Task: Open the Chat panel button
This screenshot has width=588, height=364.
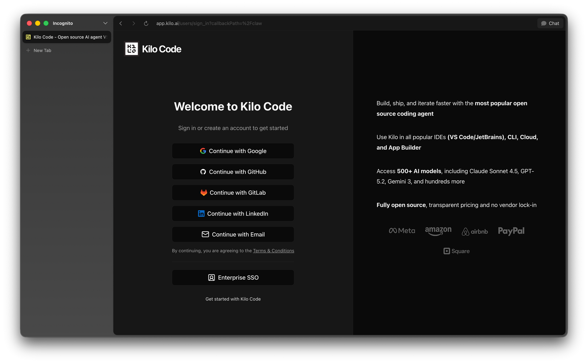Action: [550, 23]
